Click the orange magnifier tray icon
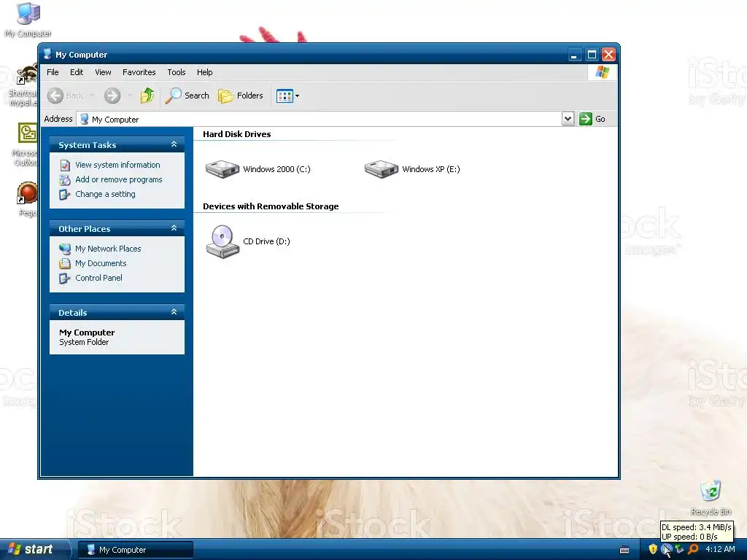This screenshot has height=560, width=747. (693, 549)
